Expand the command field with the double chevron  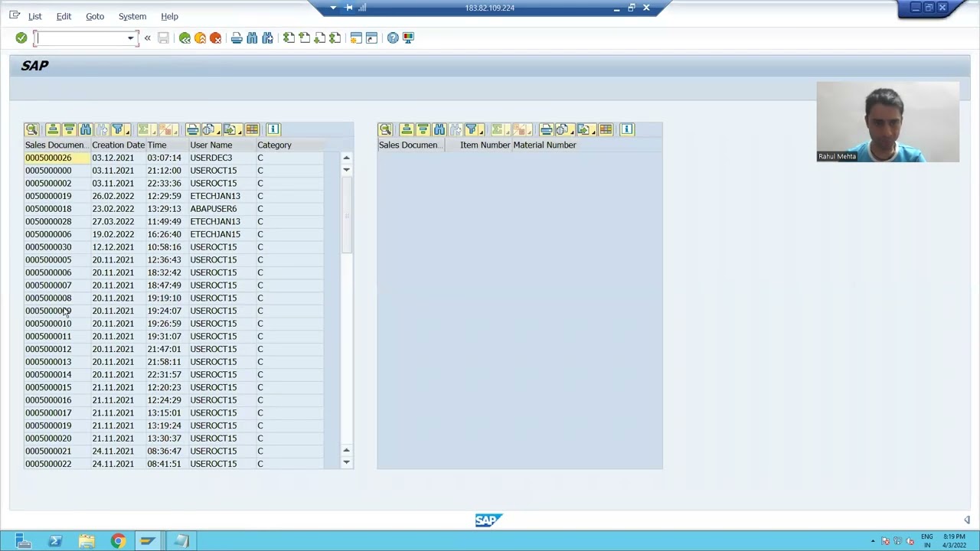point(147,37)
